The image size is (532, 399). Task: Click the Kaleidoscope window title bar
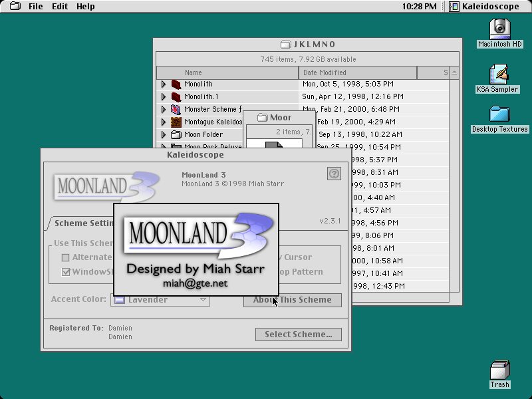coord(196,155)
